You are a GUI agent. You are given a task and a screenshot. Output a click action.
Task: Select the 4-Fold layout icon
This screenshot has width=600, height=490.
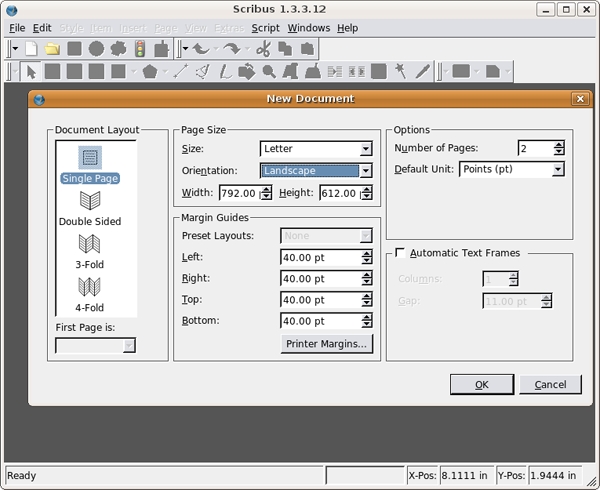click(90, 287)
